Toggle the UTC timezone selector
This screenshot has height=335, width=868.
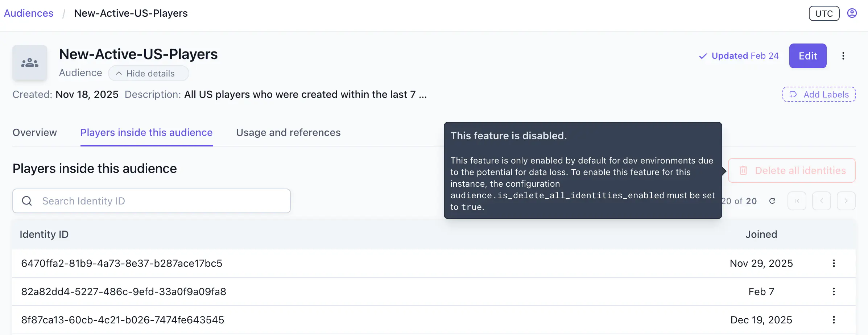(x=824, y=13)
